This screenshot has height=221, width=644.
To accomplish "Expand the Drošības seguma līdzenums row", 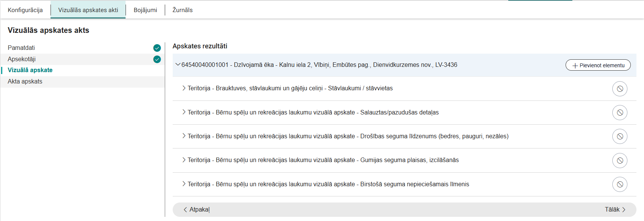I will coord(184,136).
